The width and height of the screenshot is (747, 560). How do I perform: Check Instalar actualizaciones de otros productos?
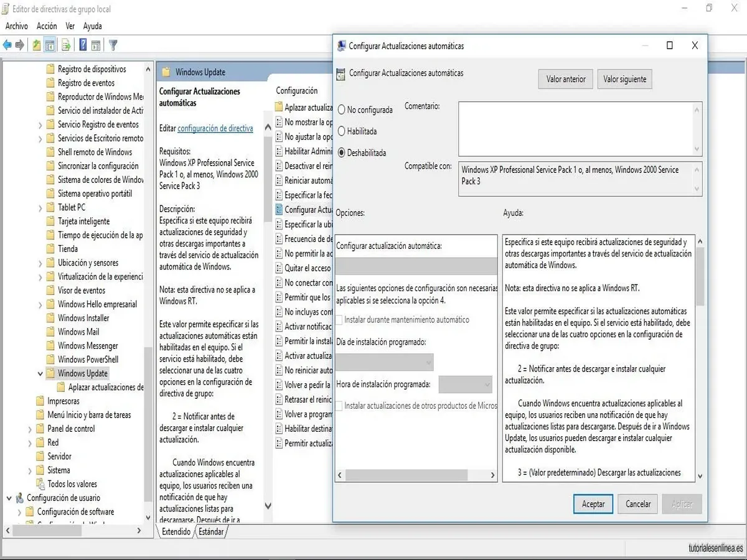coord(339,406)
